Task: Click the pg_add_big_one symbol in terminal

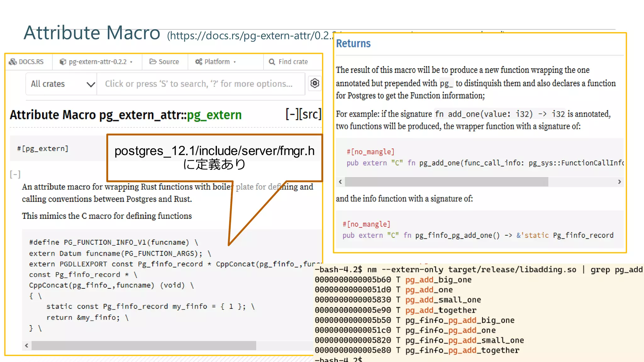Action: point(438,280)
